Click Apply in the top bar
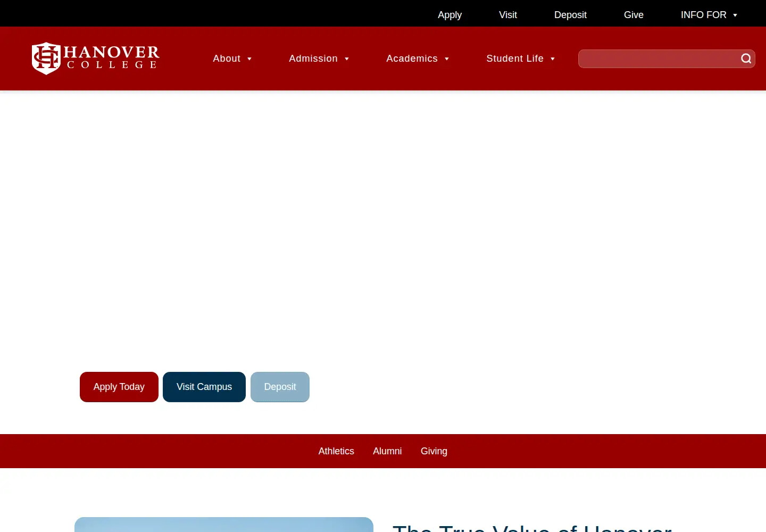This screenshot has width=766, height=532. click(x=449, y=15)
